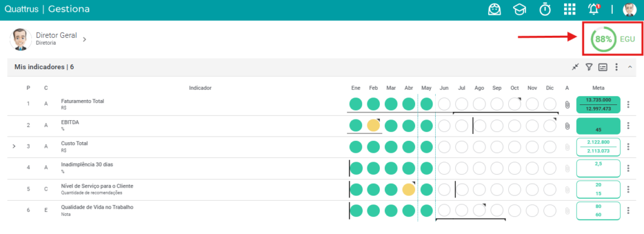
Task: Expand the Custo Total row arrow
Action: pyautogui.click(x=14, y=146)
